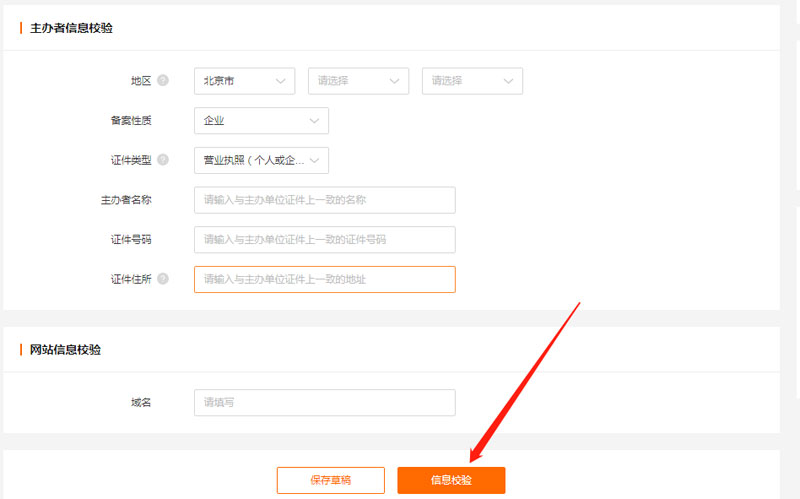Submit with the orange 信息校验 button
Screen dimensions: 800x499
pyautogui.click(x=451, y=480)
